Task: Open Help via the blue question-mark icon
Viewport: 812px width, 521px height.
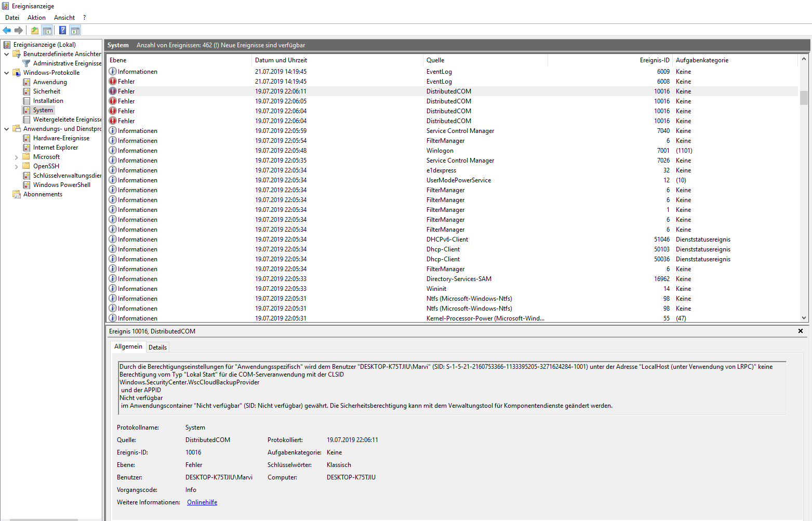Action: tap(62, 30)
